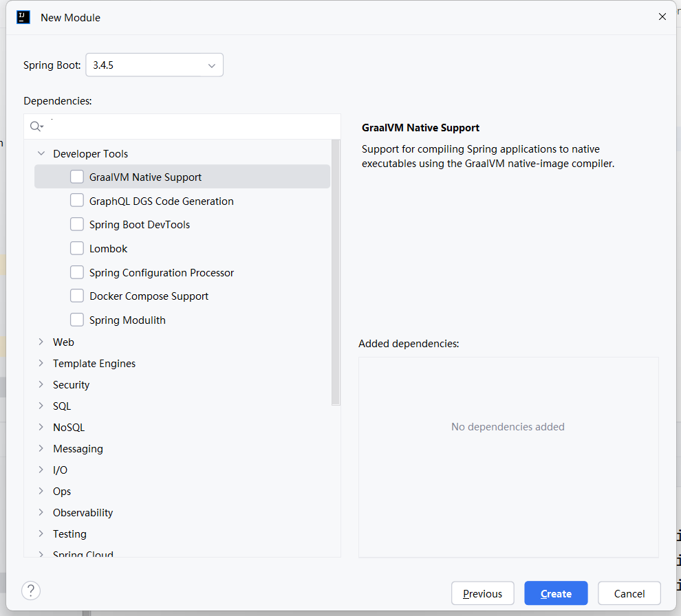Select the Observability row label
This screenshot has width=681, height=616.
(x=83, y=513)
